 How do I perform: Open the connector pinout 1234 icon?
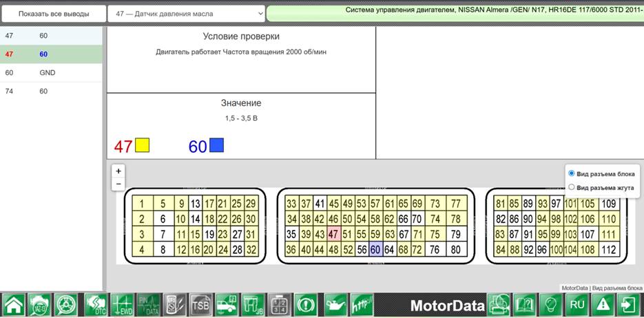(x=279, y=305)
